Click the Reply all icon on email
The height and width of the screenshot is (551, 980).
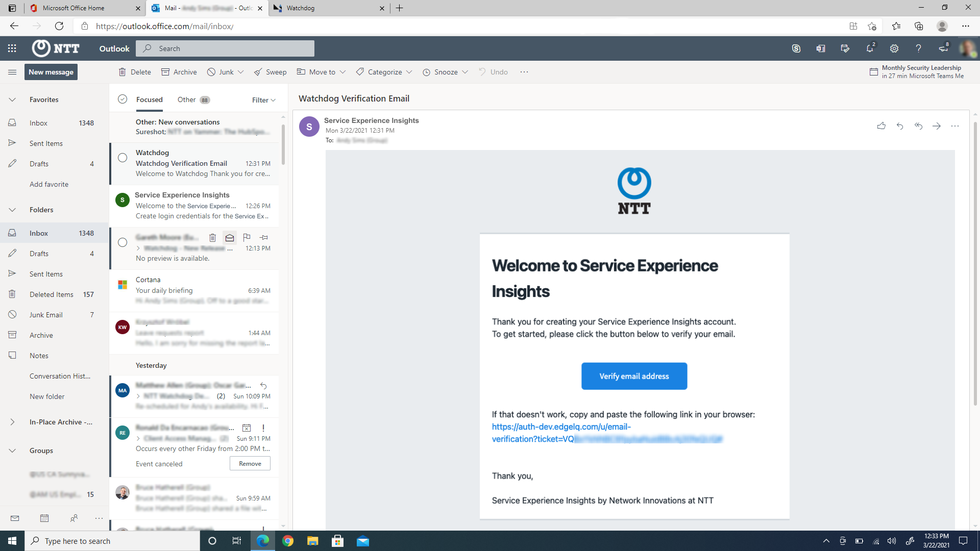(918, 126)
